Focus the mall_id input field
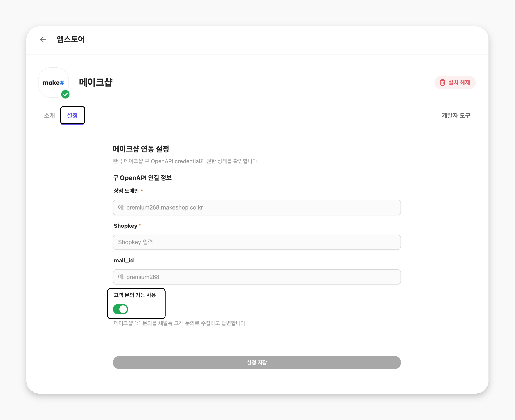 pyautogui.click(x=257, y=277)
